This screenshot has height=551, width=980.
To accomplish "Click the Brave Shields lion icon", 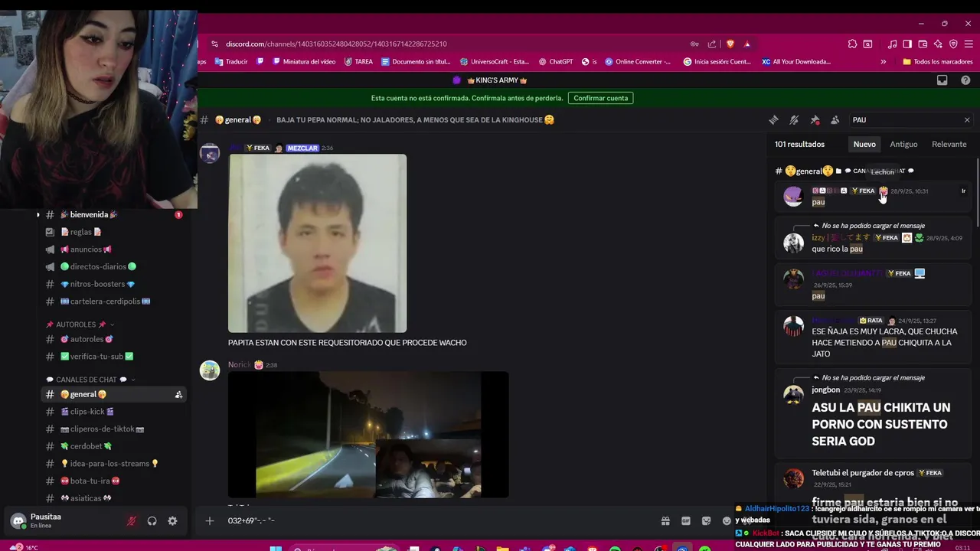I will point(730,44).
